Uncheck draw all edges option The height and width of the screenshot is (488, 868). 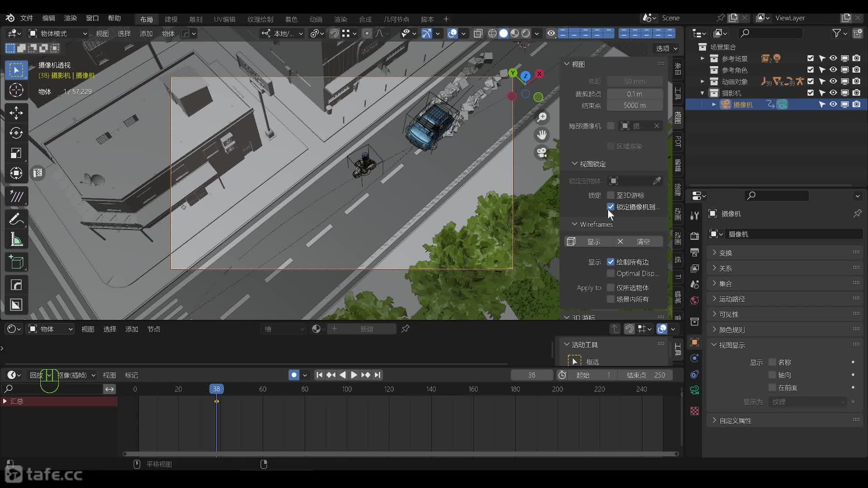[x=611, y=262]
